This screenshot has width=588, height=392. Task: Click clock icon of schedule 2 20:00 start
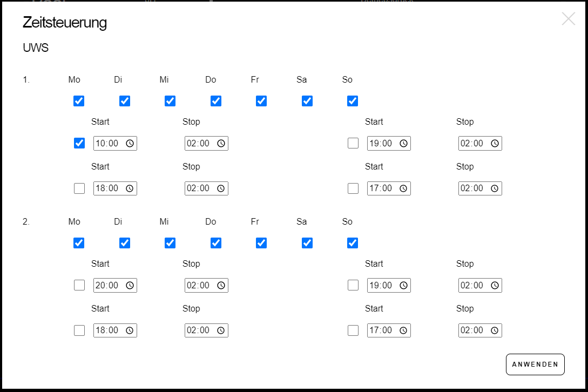[130, 286]
